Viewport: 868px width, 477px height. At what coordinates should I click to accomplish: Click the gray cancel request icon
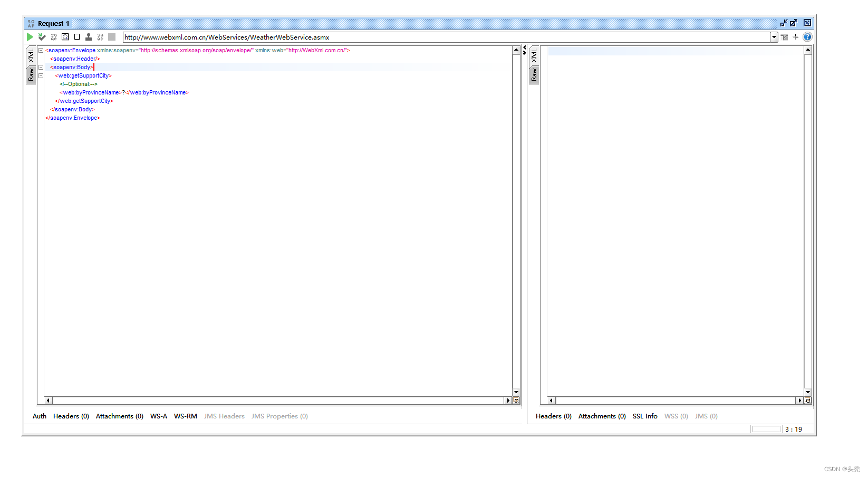click(x=112, y=37)
